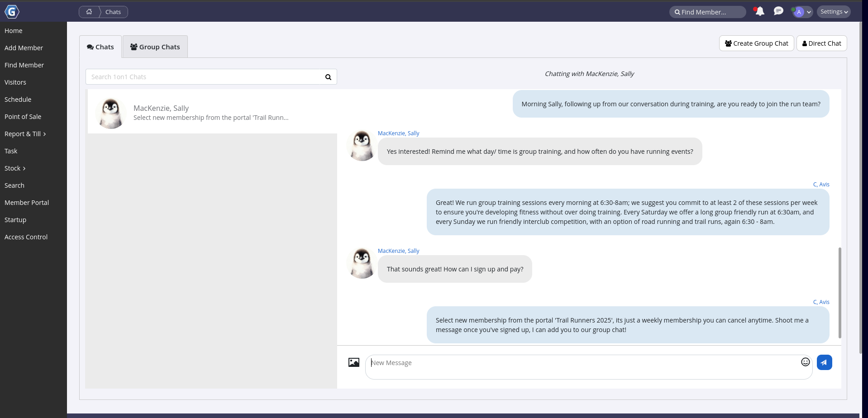Switch to the Group Chats tab
The image size is (868, 418).
tap(155, 47)
